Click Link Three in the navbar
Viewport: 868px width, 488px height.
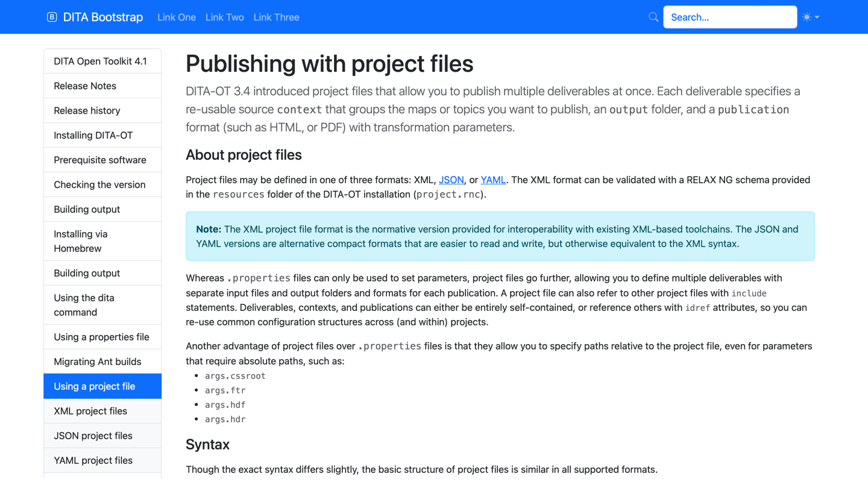tap(276, 17)
